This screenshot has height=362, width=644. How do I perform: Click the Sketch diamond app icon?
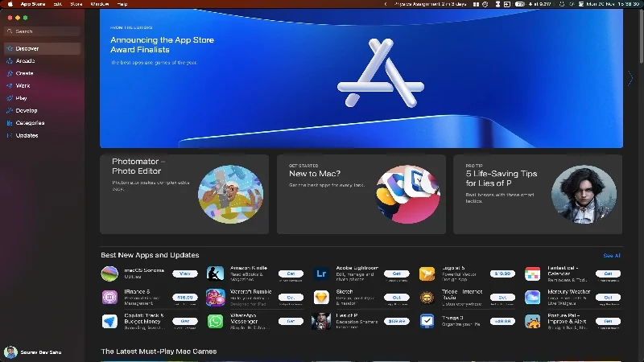321,297
